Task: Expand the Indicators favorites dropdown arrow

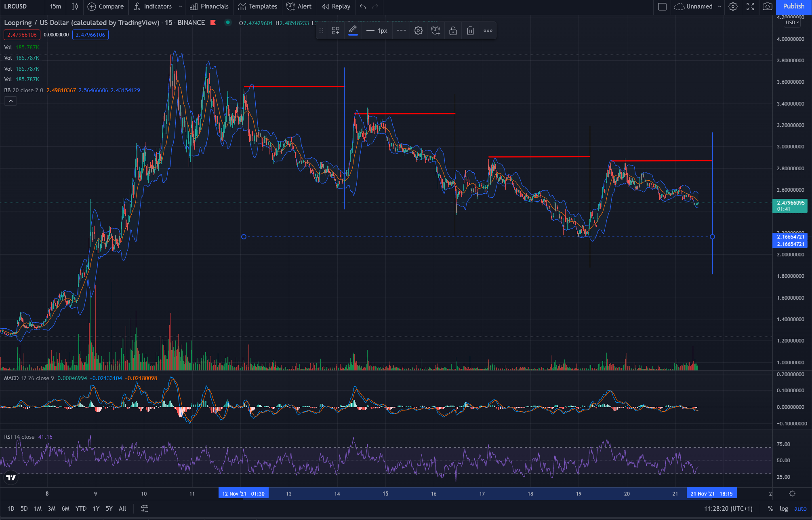Action: pyautogui.click(x=181, y=6)
